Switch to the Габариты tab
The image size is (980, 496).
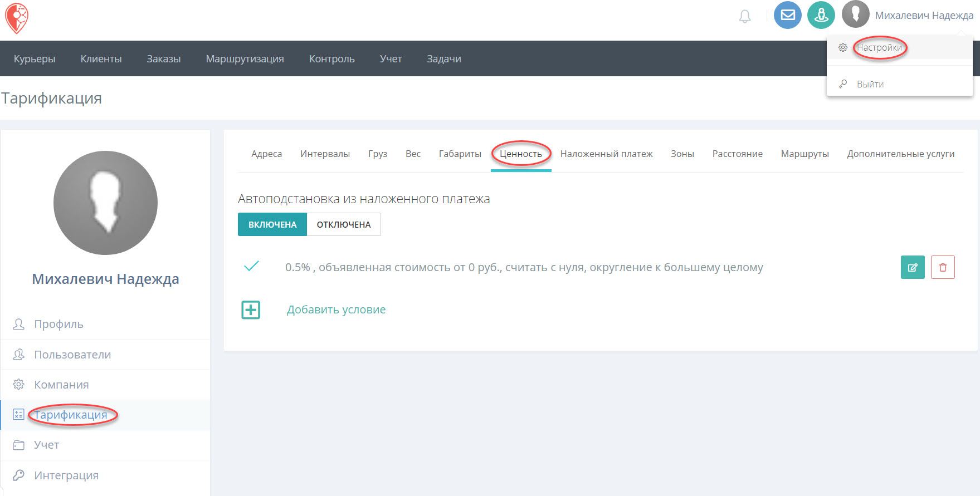click(x=460, y=154)
